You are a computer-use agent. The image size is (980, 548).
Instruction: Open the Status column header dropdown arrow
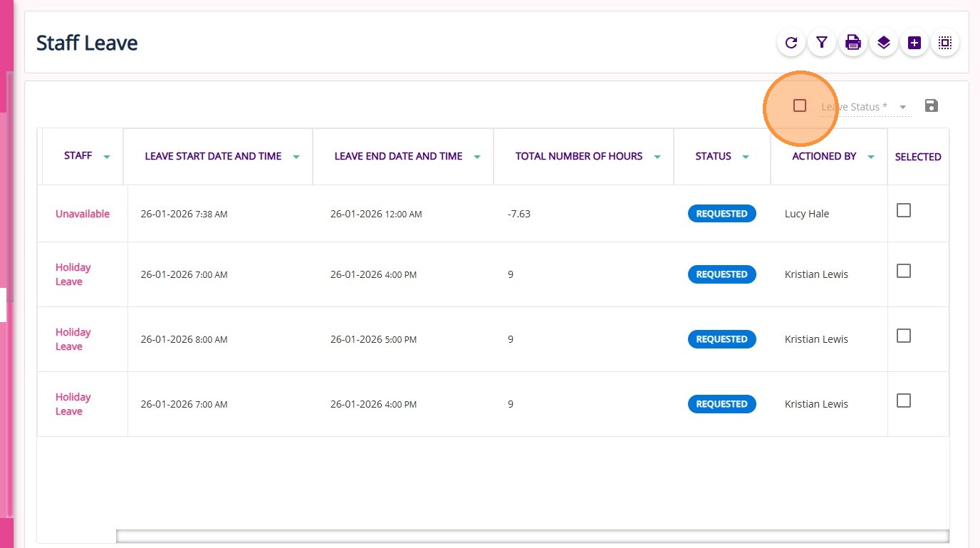pos(746,157)
